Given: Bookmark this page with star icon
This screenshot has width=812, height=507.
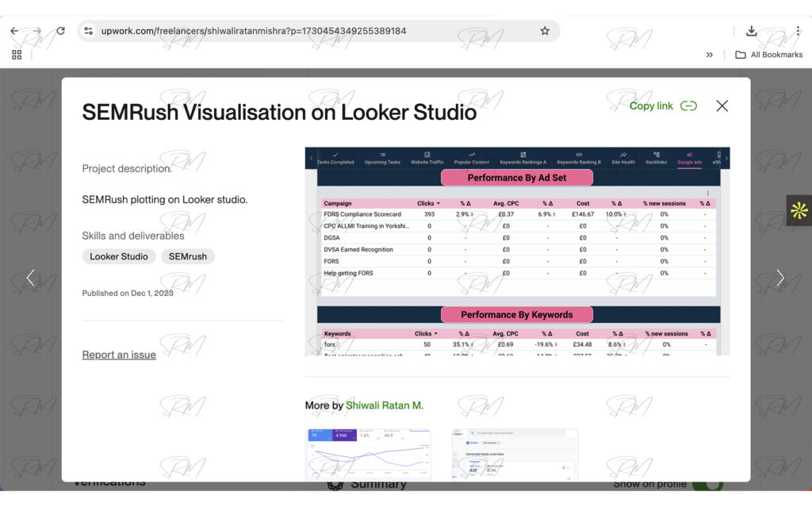Looking at the screenshot, I should 545,31.
